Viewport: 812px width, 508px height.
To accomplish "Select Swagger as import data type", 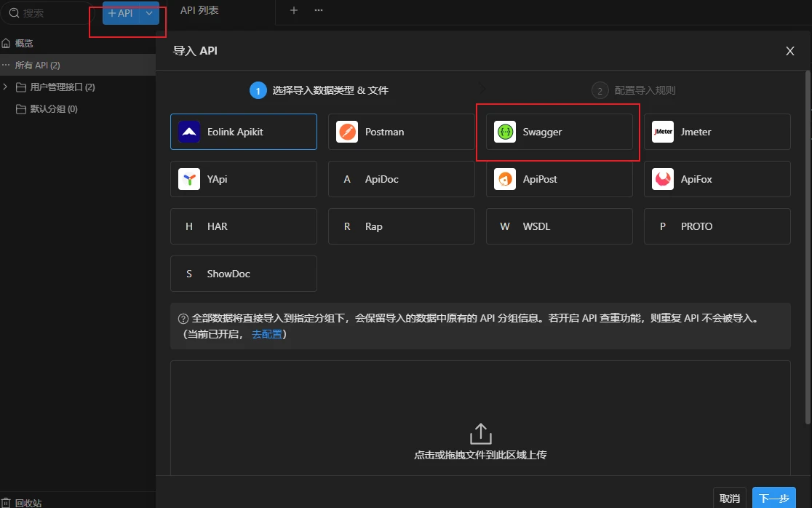I will (560, 132).
